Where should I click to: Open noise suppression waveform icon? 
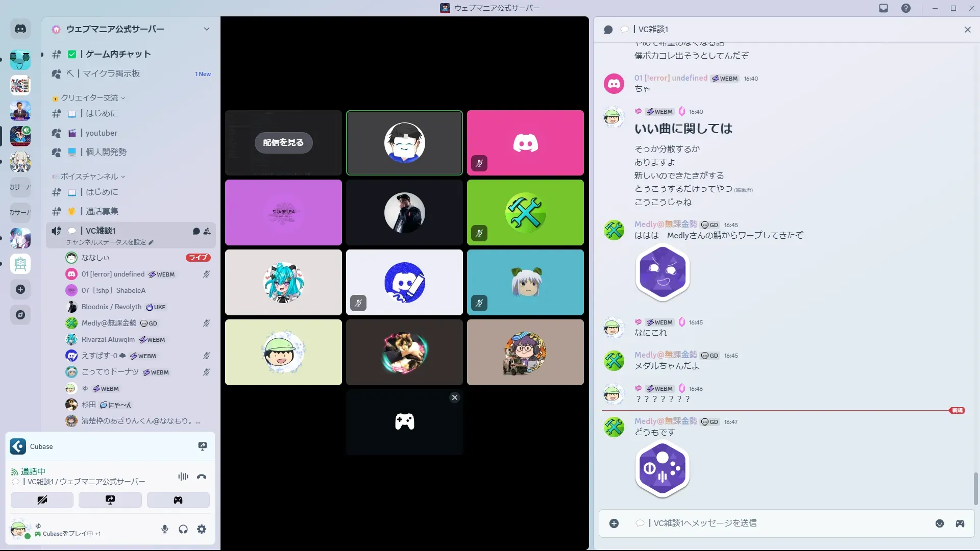tap(183, 477)
